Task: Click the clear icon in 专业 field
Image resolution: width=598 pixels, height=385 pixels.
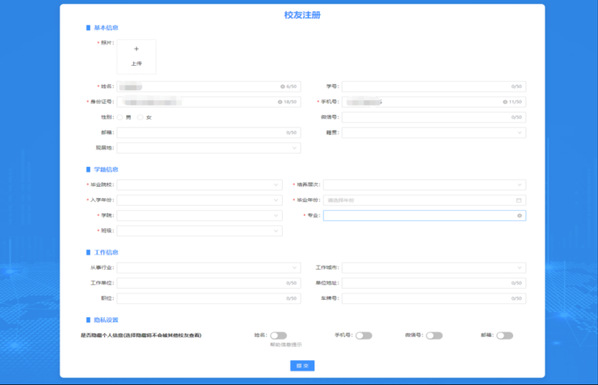Action: (519, 216)
